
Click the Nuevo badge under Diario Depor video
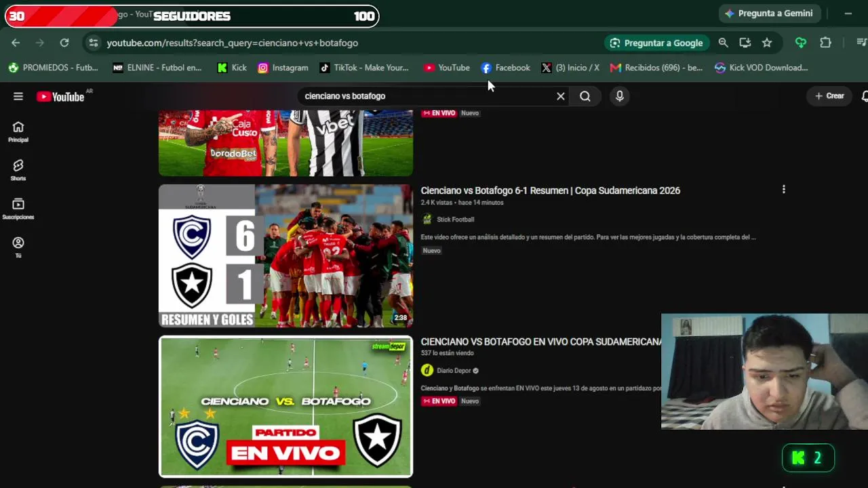click(x=470, y=401)
